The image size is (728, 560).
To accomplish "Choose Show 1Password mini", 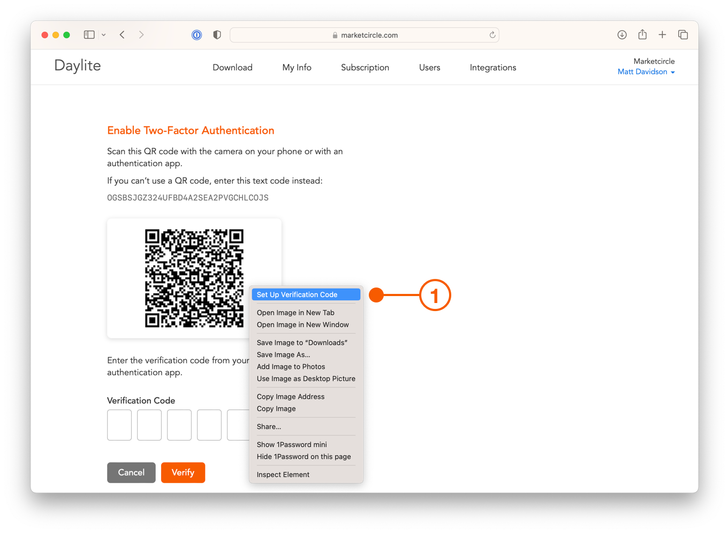I will pyautogui.click(x=306, y=444).
